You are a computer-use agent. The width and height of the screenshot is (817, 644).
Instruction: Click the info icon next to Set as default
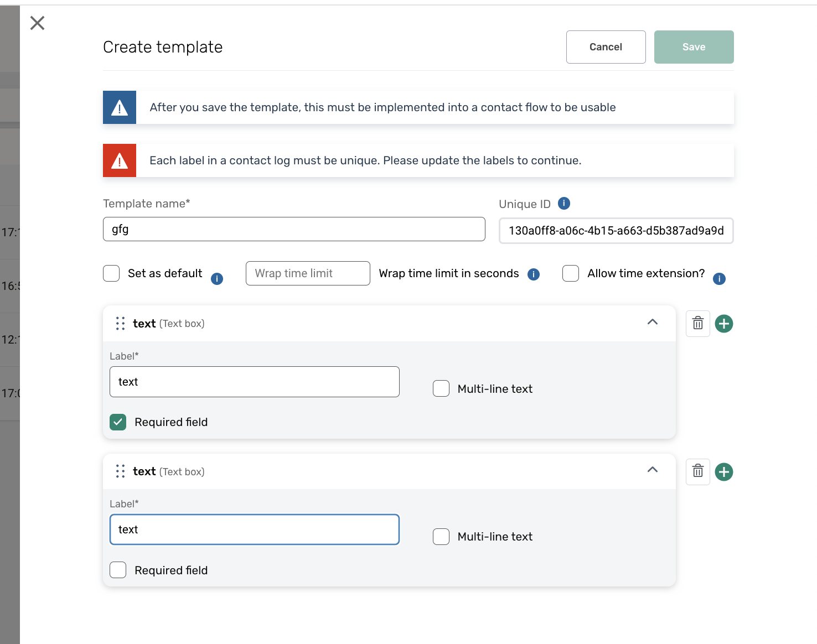(217, 279)
